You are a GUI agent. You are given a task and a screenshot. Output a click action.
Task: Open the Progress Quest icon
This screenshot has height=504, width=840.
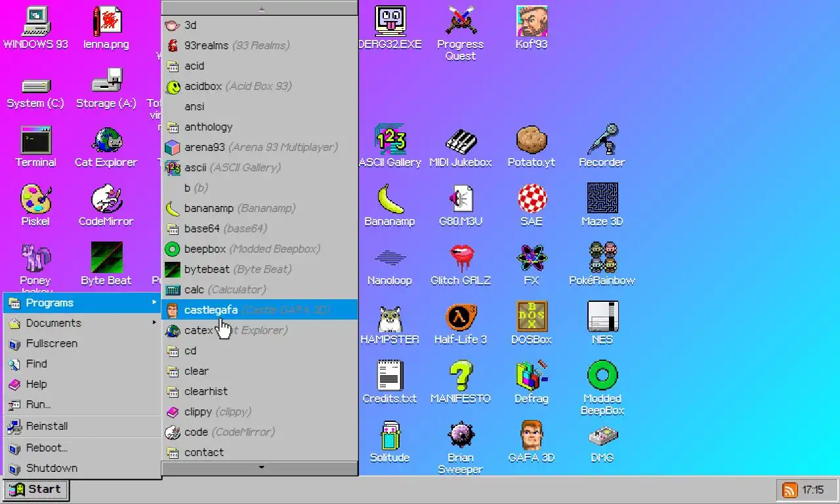tap(461, 34)
